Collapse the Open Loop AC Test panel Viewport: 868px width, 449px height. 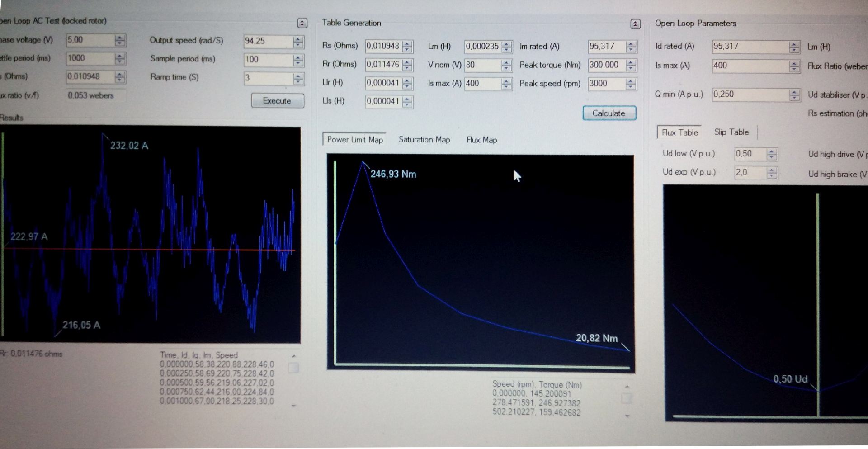[302, 23]
